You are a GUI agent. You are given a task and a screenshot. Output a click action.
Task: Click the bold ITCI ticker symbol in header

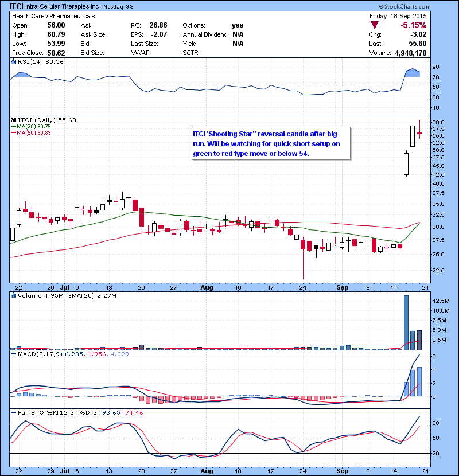pyautogui.click(x=16, y=6)
